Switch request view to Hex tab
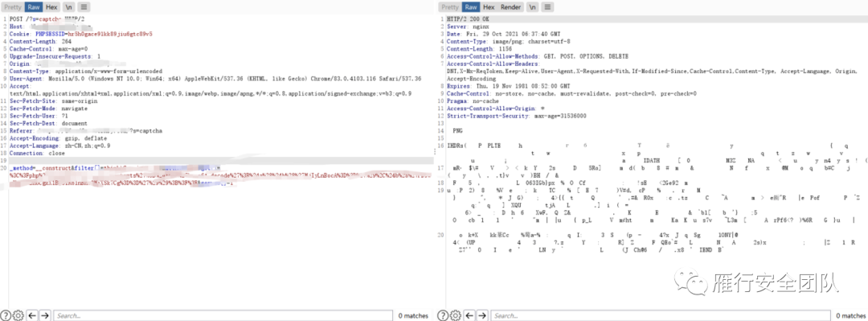 click(x=51, y=7)
